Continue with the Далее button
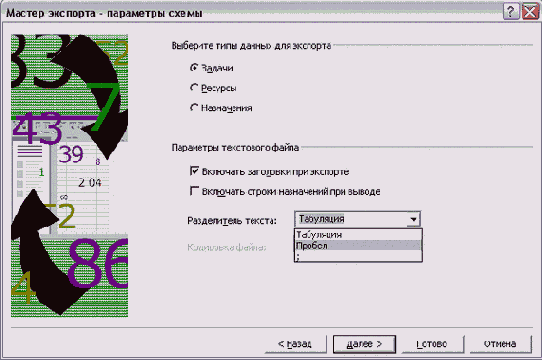Image resolution: width=542 pixels, height=360 pixels. 364,344
